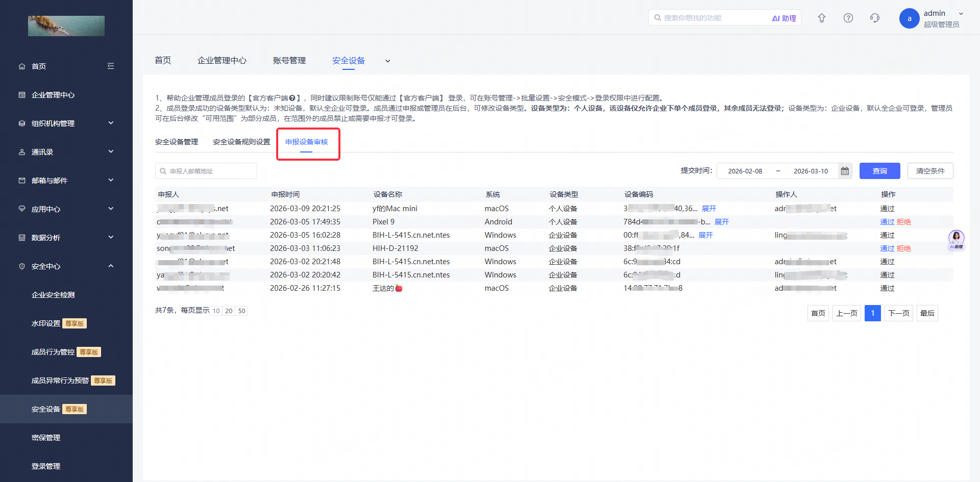Click the company logo image
The image size is (980, 482).
66,26
